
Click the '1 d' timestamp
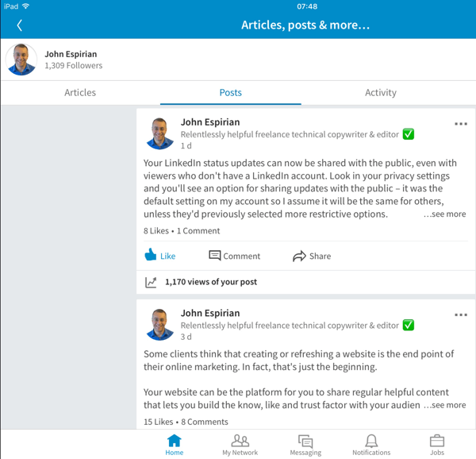tap(186, 146)
